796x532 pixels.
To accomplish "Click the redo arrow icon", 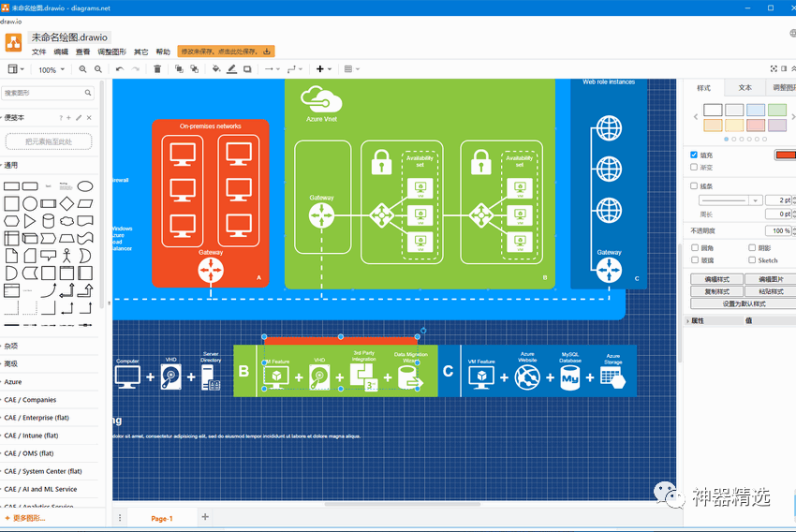I will (x=136, y=69).
